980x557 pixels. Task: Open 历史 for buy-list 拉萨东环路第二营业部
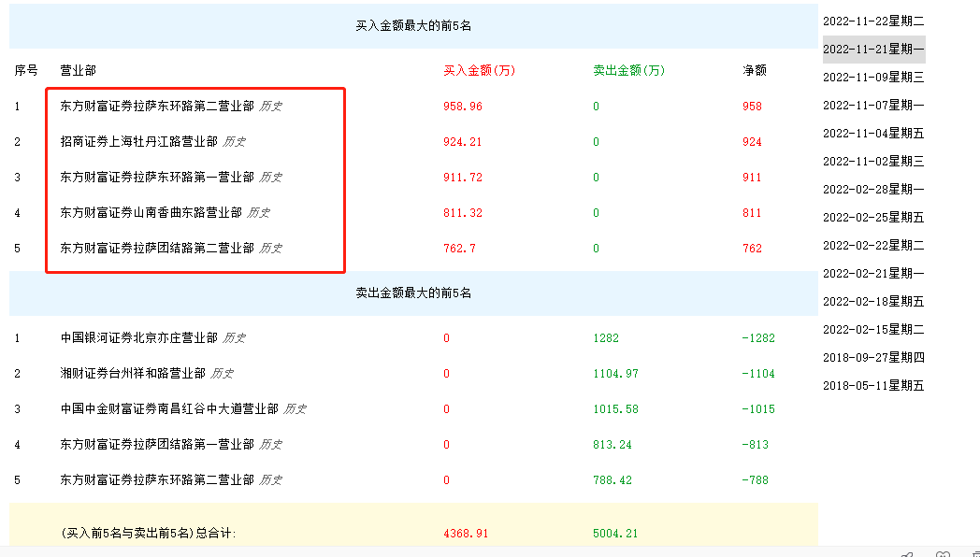(270, 107)
